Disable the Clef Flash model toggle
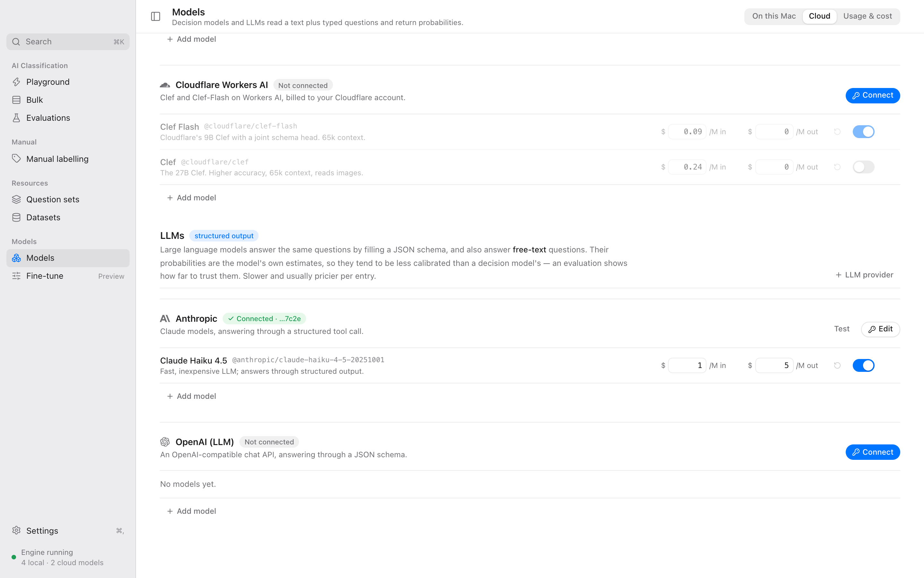The width and height of the screenshot is (924, 578). pos(863,132)
